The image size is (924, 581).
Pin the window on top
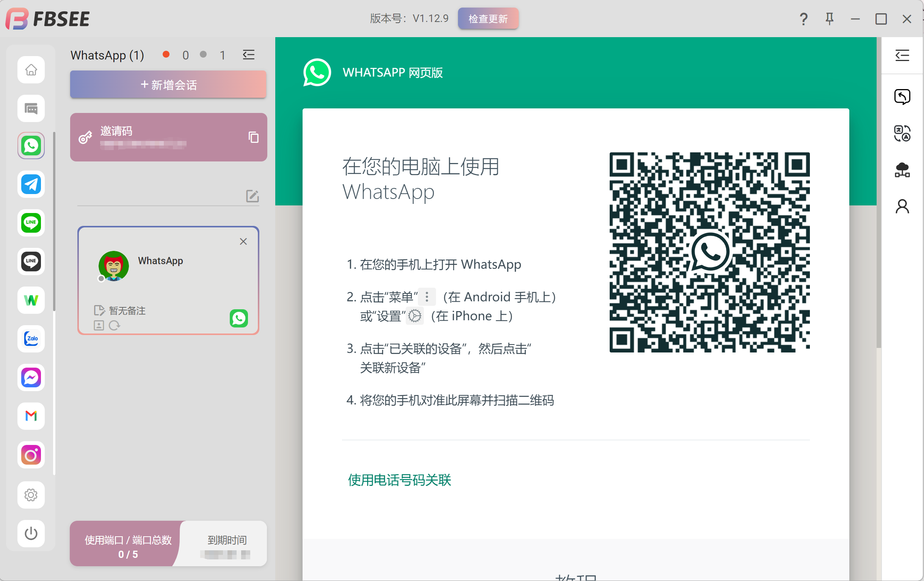coord(830,19)
